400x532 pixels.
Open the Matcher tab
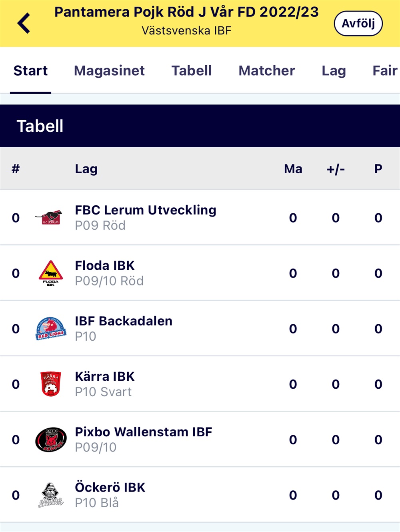267,70
